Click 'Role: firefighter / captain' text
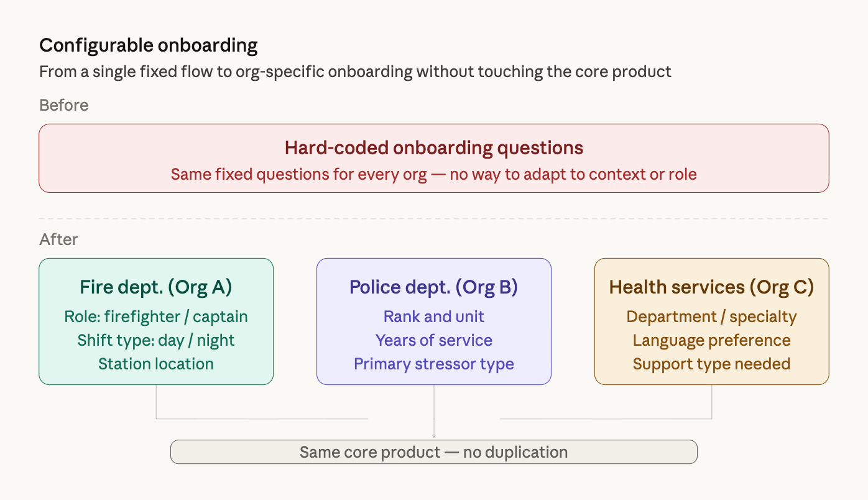Screen dimensions: 868x500 155,317
